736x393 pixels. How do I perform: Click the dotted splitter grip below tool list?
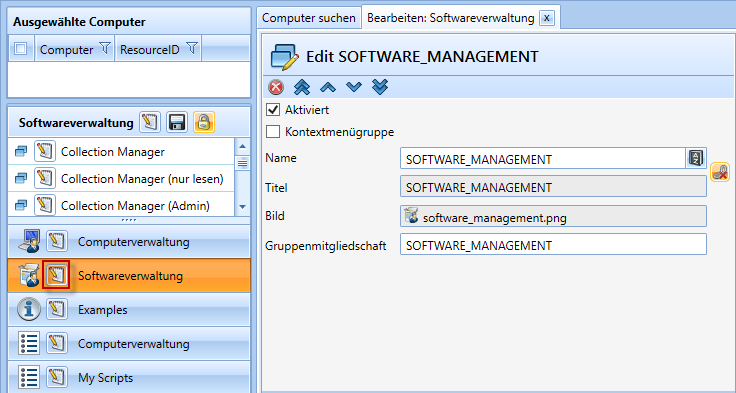click(x=129, y=220)
